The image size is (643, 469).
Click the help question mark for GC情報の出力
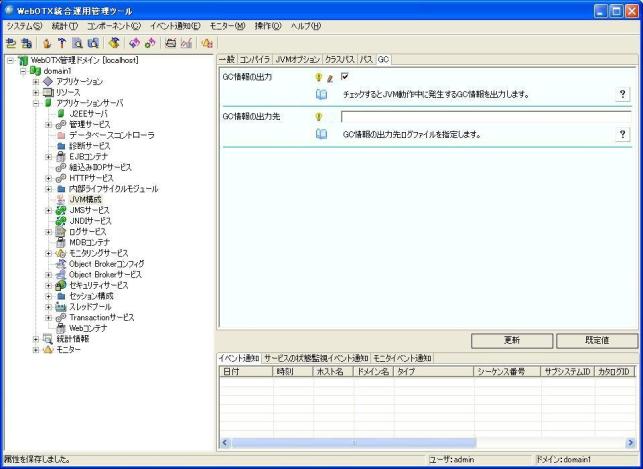coord(622,94)
